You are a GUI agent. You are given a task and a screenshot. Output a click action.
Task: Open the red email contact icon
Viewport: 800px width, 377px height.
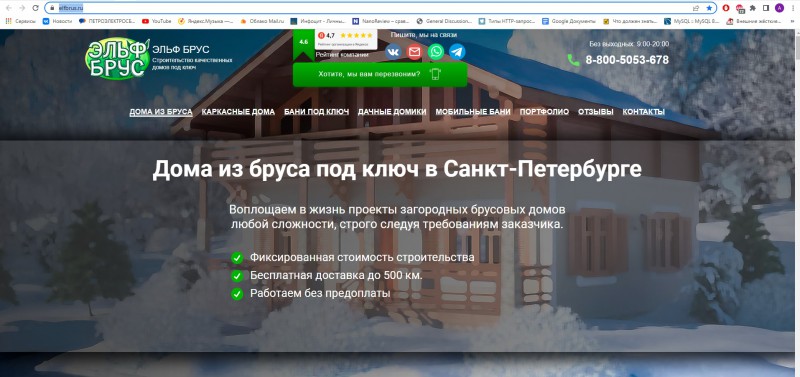coord(414,52)
